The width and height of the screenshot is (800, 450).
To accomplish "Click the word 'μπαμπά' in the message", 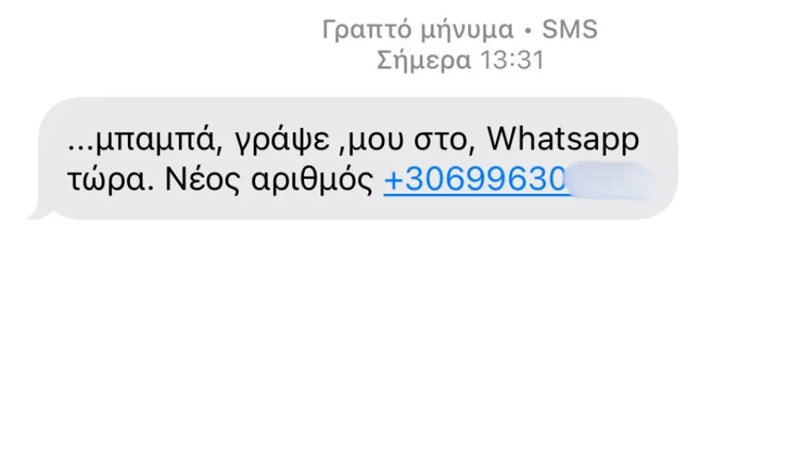I will pyautogui.click(x=155, y=140).
